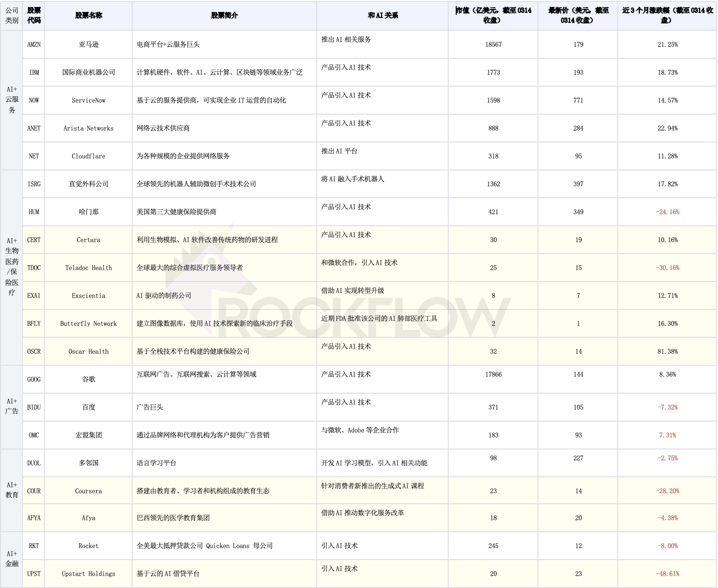Select the Certara name cell

(x=88, y=240)
